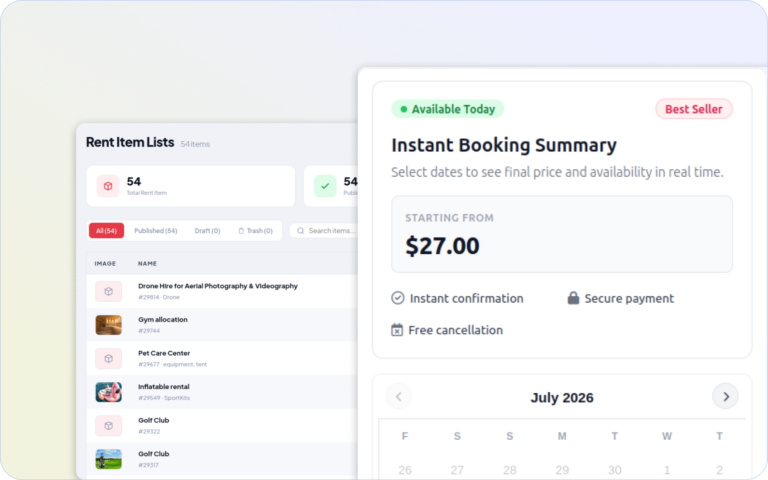
Task: Click the Instant confirmation checkmark icon
Action: [398, 298]
